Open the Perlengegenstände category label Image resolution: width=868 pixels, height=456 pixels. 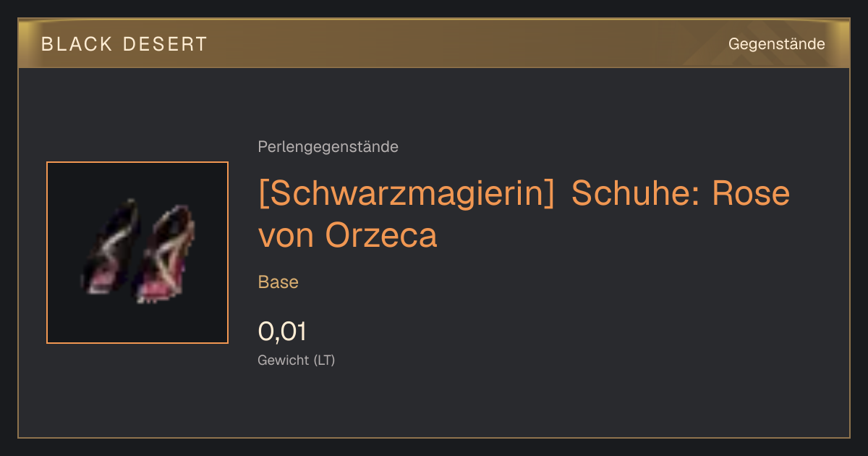328,147
